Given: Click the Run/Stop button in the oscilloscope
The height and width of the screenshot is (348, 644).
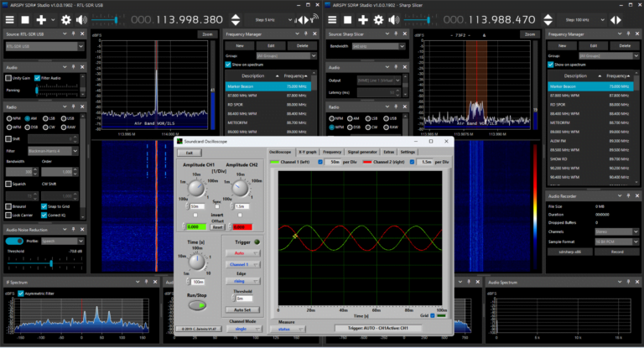Looking at the screenshot, I should pyautogui.click(x=197, y=305).
